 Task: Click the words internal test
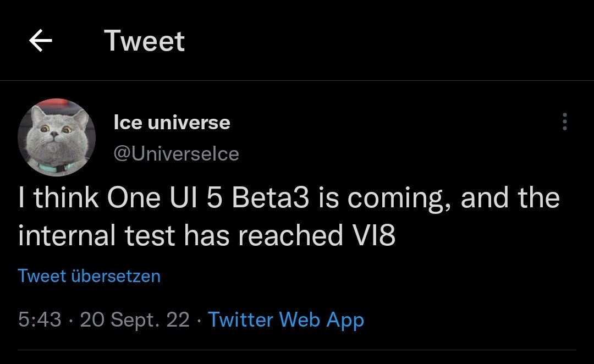coord(98,235)
